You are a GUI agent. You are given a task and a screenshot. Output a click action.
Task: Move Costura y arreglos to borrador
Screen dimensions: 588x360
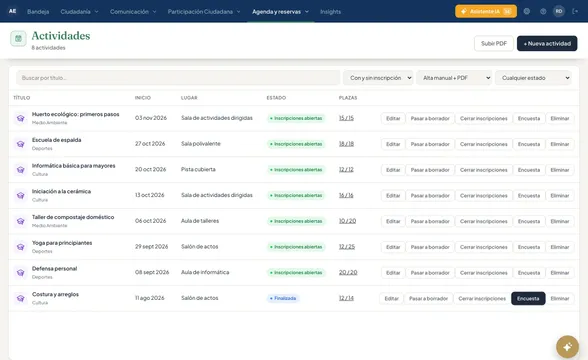click(x=428, y=298)
